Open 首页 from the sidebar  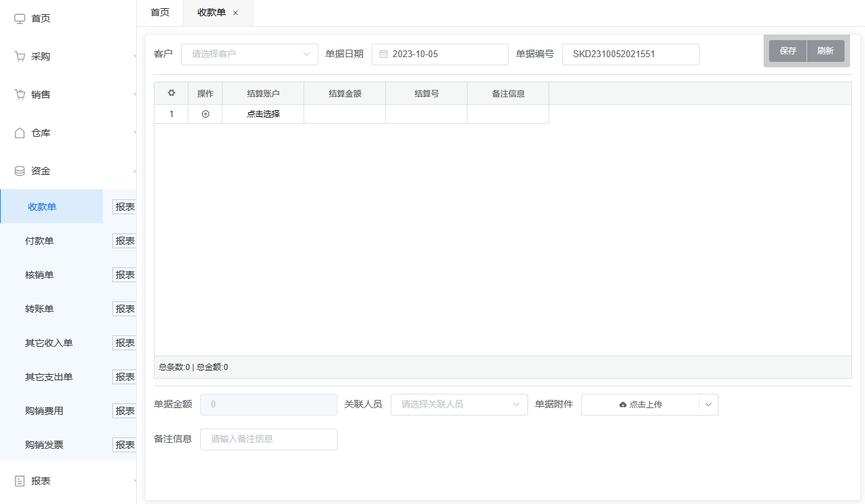[x=41, y=18]
